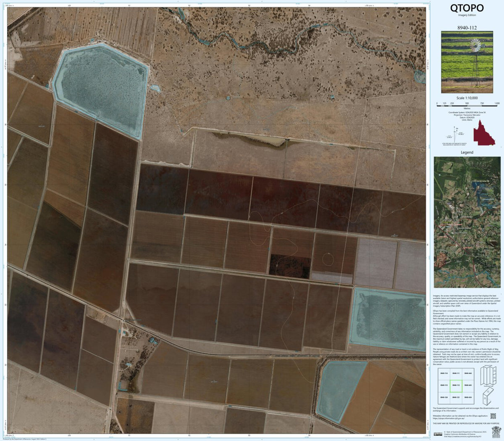Viewport: 504px width, 441px height.
Task: Click the QR code for QTopo metadata
Action: click(493, 416)
